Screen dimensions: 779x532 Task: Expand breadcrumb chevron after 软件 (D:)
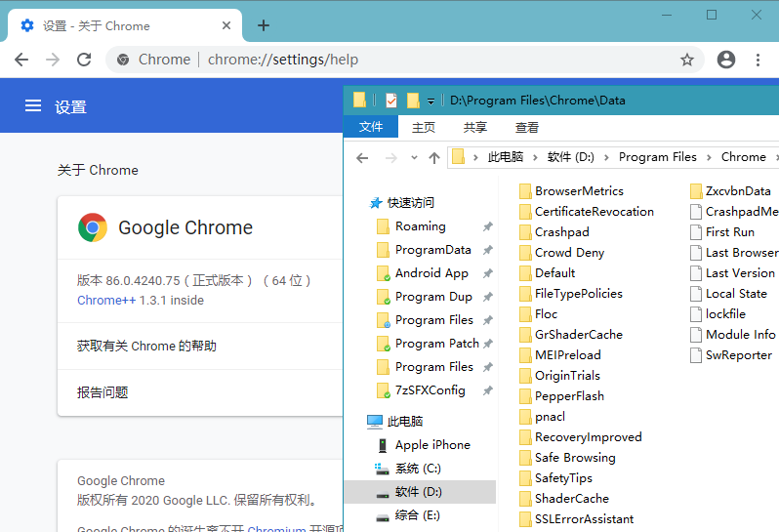coord(606,157)
